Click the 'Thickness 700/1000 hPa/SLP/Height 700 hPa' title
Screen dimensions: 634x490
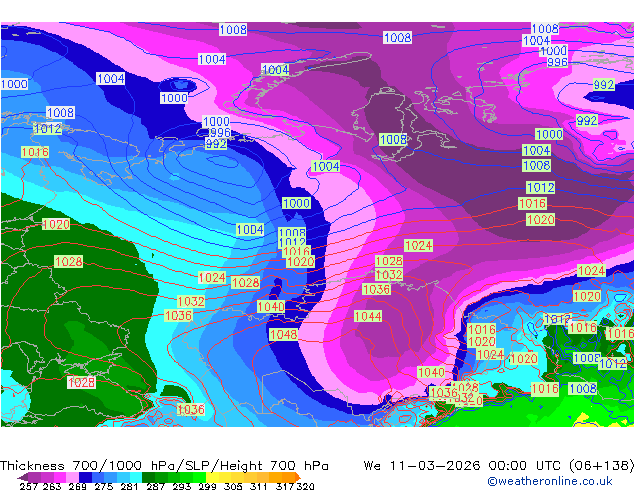164,465
